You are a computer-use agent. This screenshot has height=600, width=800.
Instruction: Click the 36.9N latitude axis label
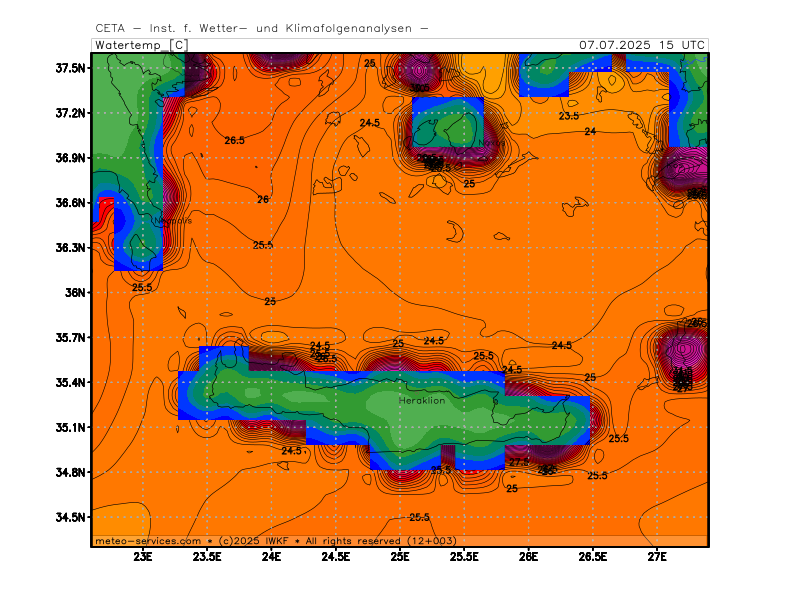[70, 158]
